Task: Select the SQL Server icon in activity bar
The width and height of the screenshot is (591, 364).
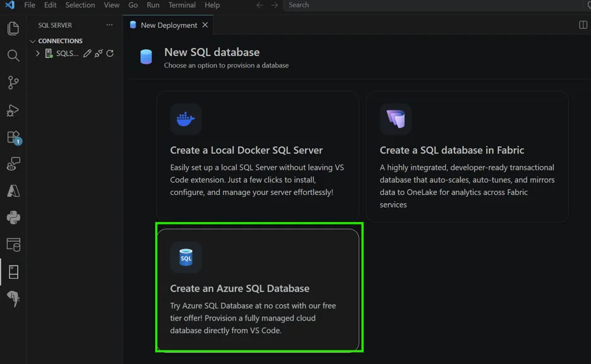Action: [13, 272]
